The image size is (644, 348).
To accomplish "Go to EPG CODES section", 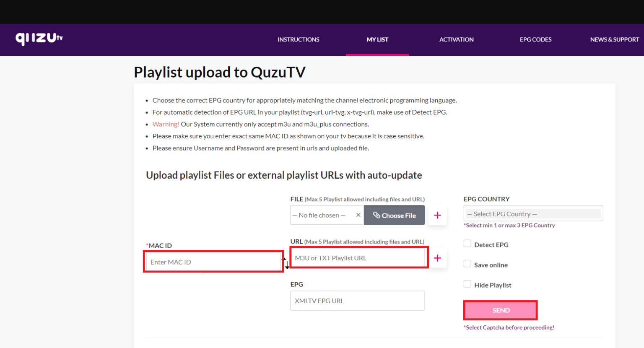I will [x=535, y=39].
